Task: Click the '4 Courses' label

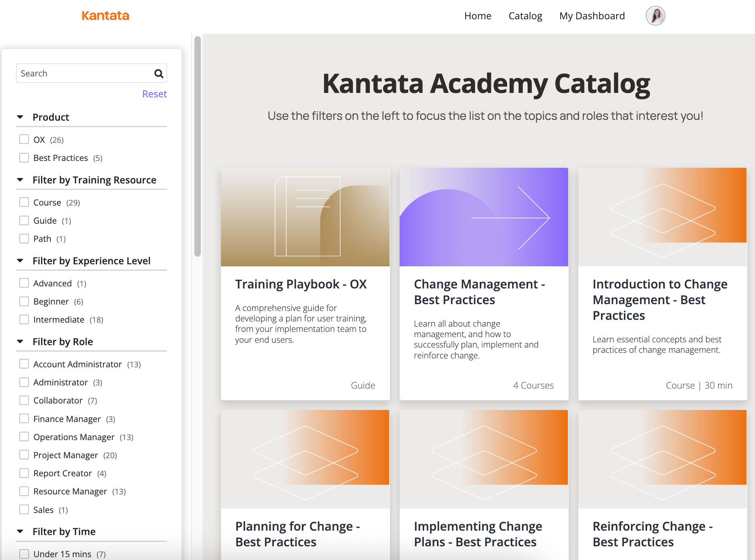Action: (x=533, y=385)
